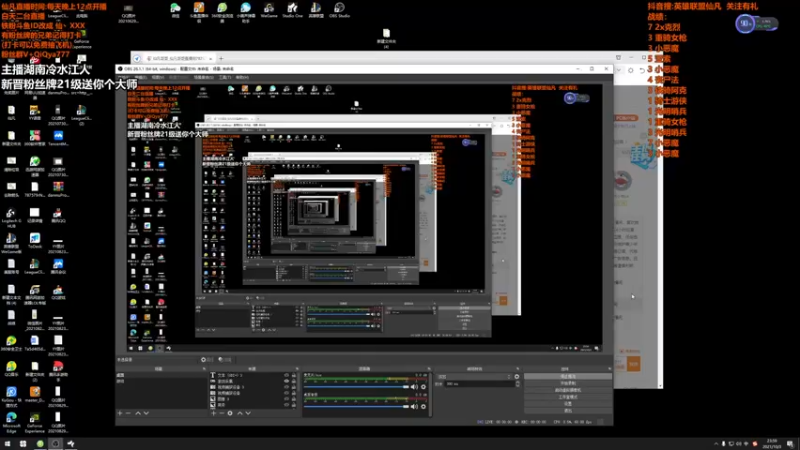Open the Tools (T) menu in OBS
Screen dimensions: 800x450
click(x=224, y=77)
